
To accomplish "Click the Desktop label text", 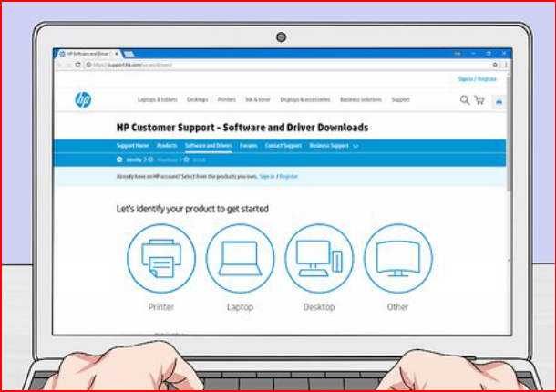I will pos(319,307).
